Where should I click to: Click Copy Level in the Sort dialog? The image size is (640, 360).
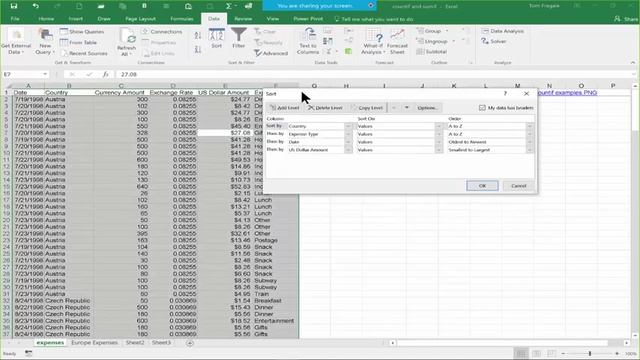(x=367, y=108)
